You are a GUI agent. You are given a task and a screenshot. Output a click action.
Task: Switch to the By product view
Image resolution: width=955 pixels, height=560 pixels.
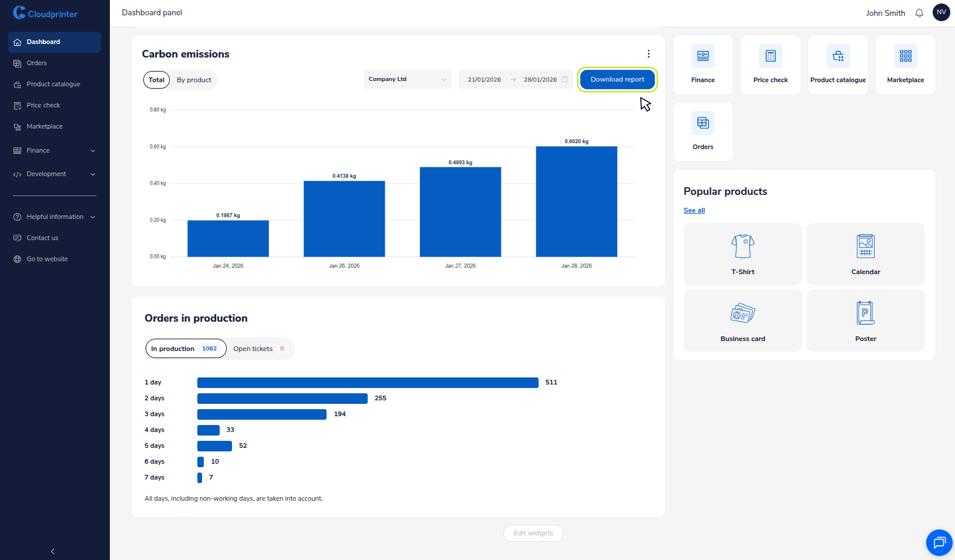[x=194, y=79]
